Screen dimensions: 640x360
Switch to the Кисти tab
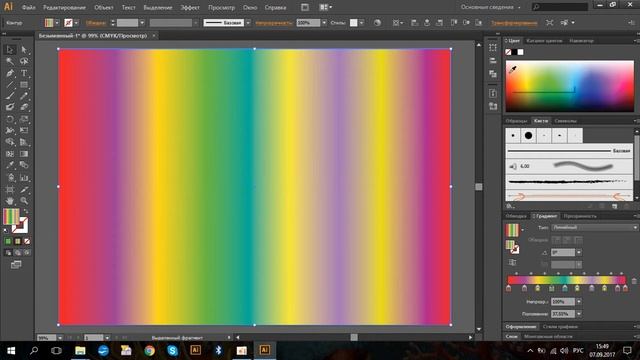[x=541, y=121]
